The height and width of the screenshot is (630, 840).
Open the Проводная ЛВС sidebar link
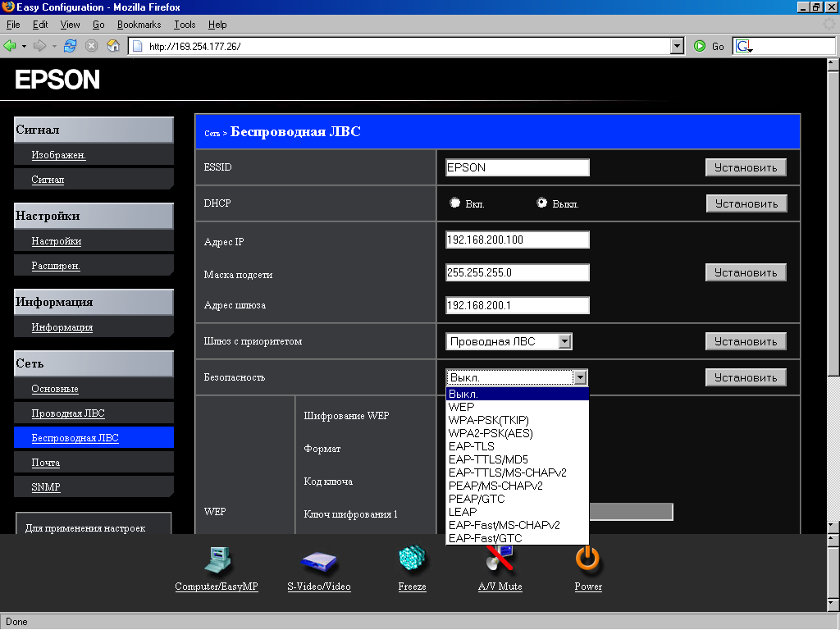(x=68, y=413)
